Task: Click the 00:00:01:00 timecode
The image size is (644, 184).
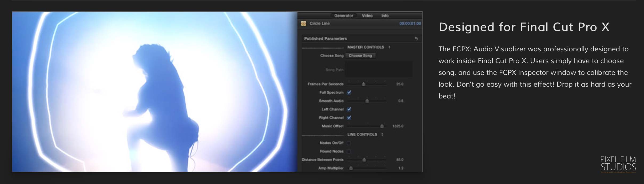Action: click(410, 24)
